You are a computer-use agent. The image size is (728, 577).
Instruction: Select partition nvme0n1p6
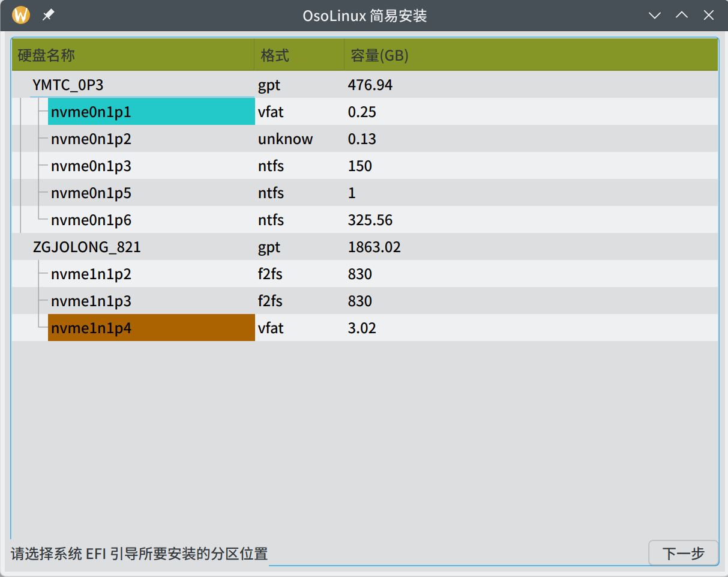tap(91, 220)
